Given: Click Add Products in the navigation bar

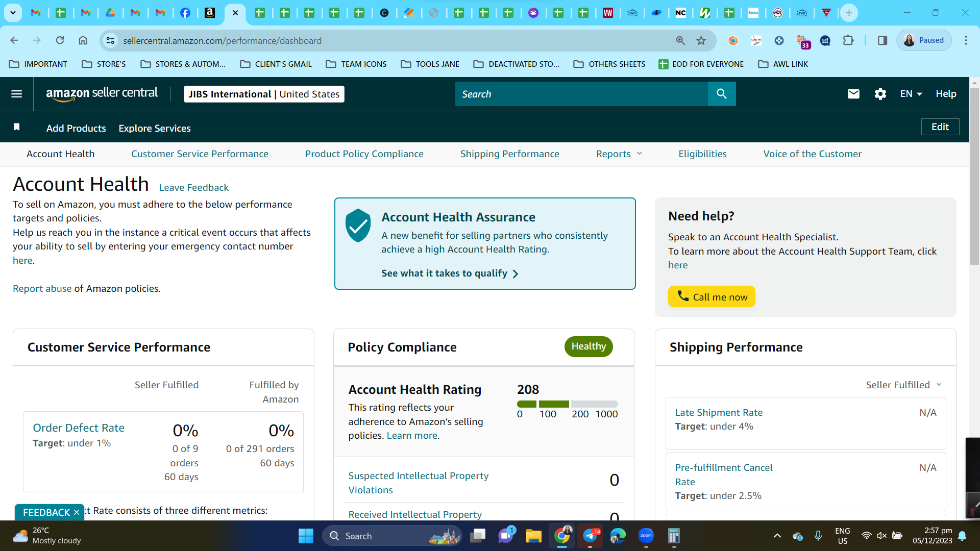Looking at the screenshot, I should coord(76,128).
